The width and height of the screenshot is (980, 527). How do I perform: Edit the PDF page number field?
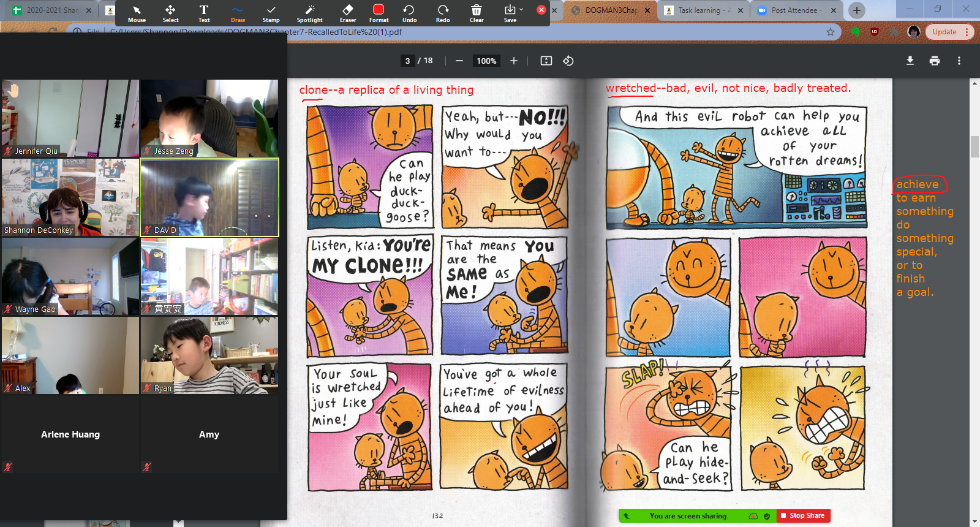(x=407, y=61)
